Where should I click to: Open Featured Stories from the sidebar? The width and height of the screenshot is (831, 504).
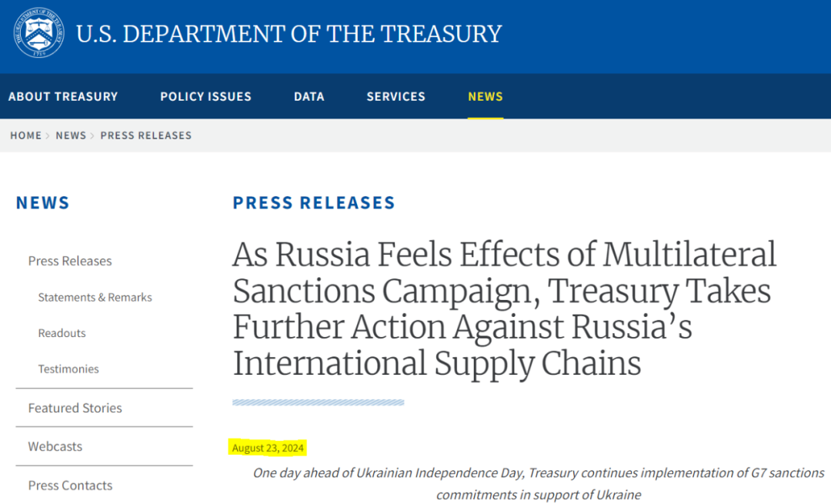[x=74, y=408]
